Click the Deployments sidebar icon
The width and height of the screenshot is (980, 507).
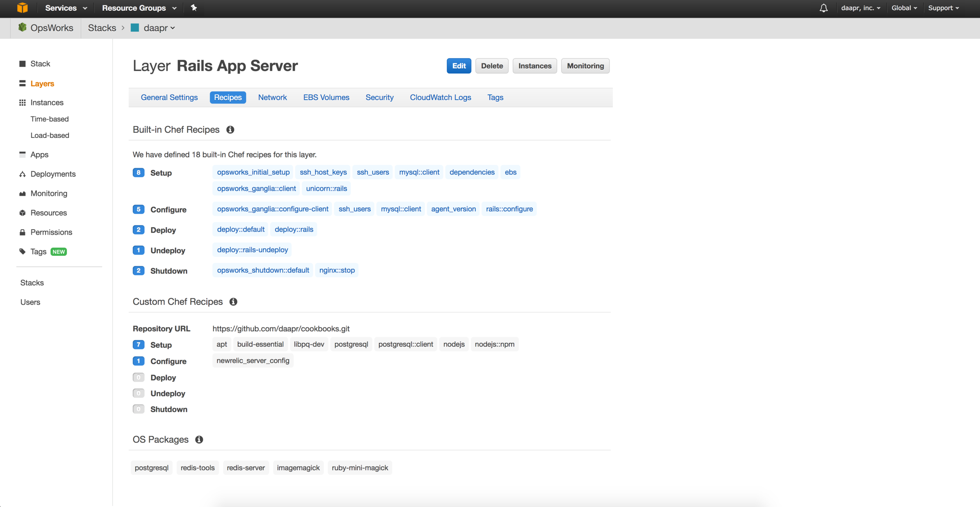(22, 174)
